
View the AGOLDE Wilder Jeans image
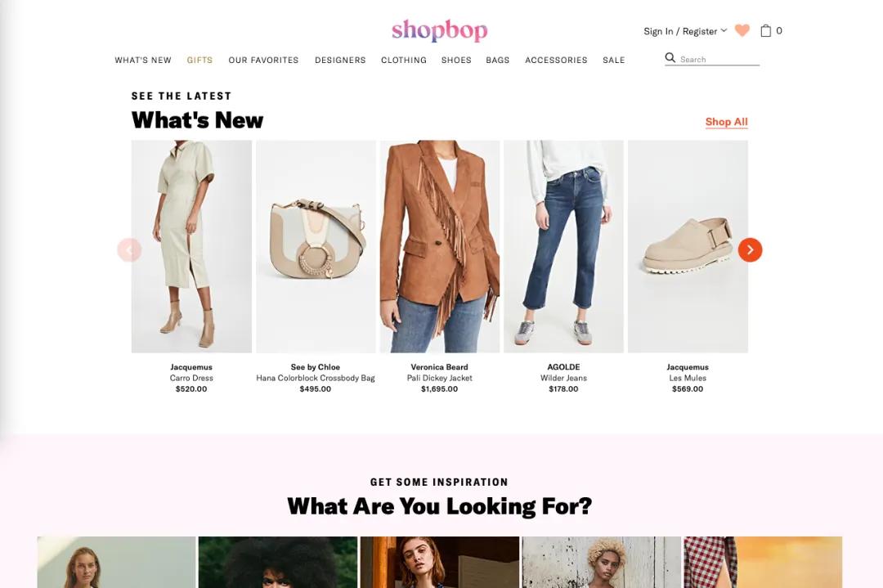[563, 247]
